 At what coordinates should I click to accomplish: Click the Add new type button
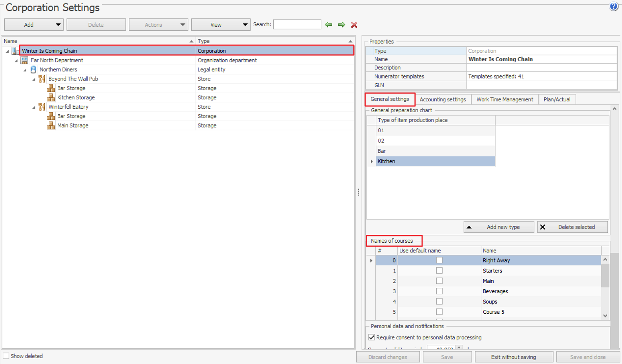[499, 227]
